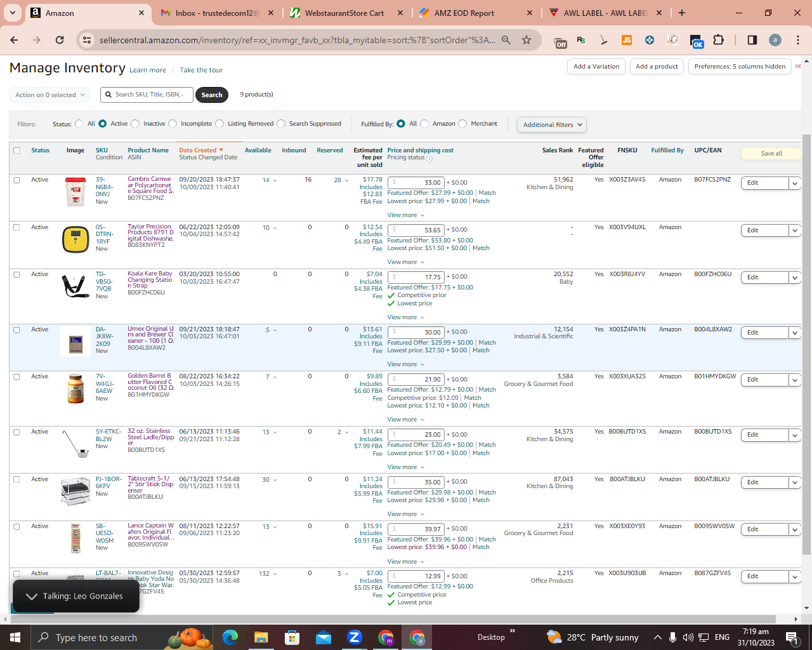This screenshot has height=650, width=812.
Task: Click the volume speaker tray icon
Action: click(x=688, y=637)
